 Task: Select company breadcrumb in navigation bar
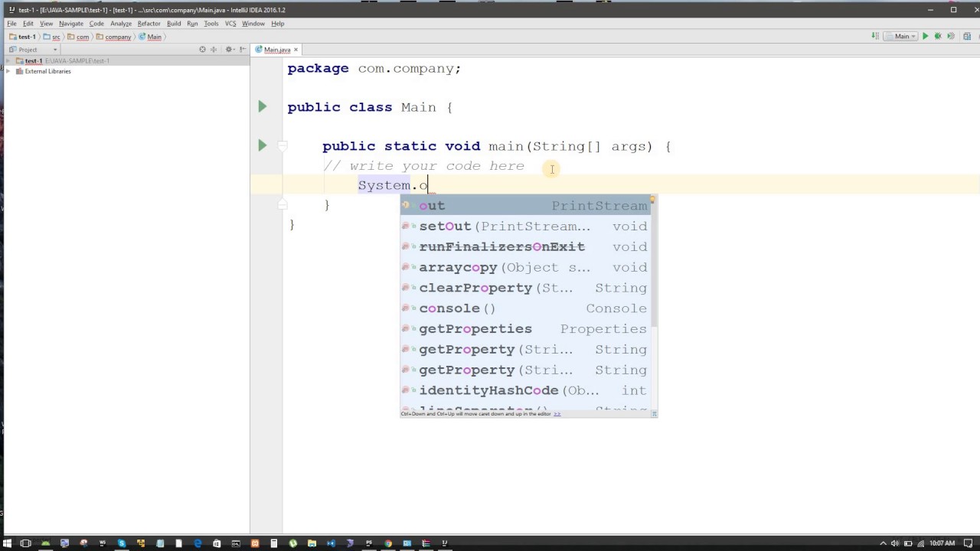coord(113,37)
